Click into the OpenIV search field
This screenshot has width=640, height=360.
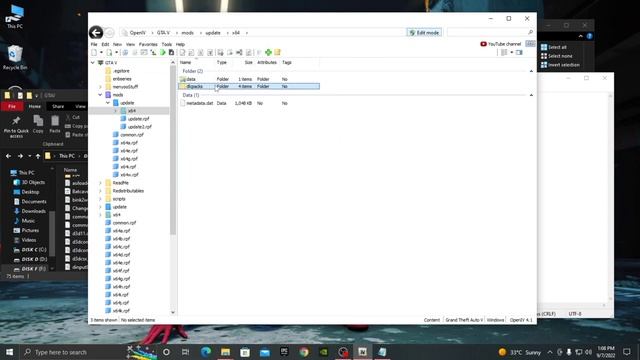pyautogui.click(x=487, y=32)
